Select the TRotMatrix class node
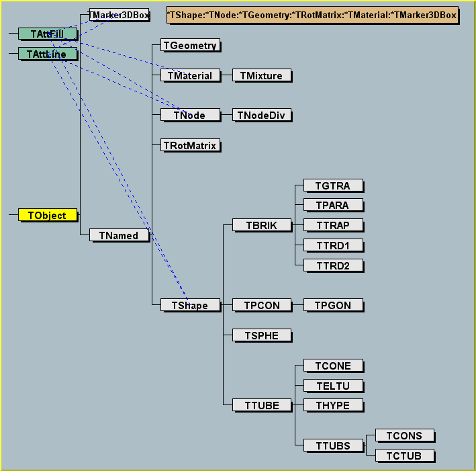This screenshot has width=476, height=471. click(191, 145)
